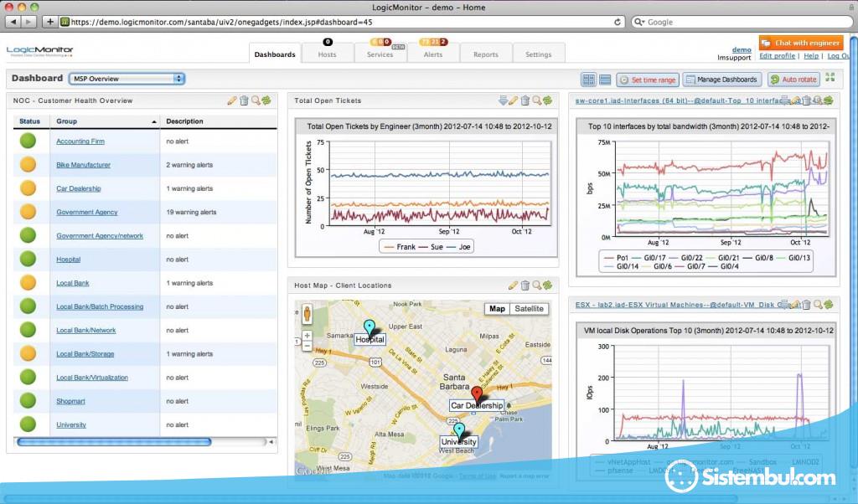Edit the NOC Customer Health Overview widget
Image resolution: width=858 pixels, height=504 pixels.
tap(232, 100)
